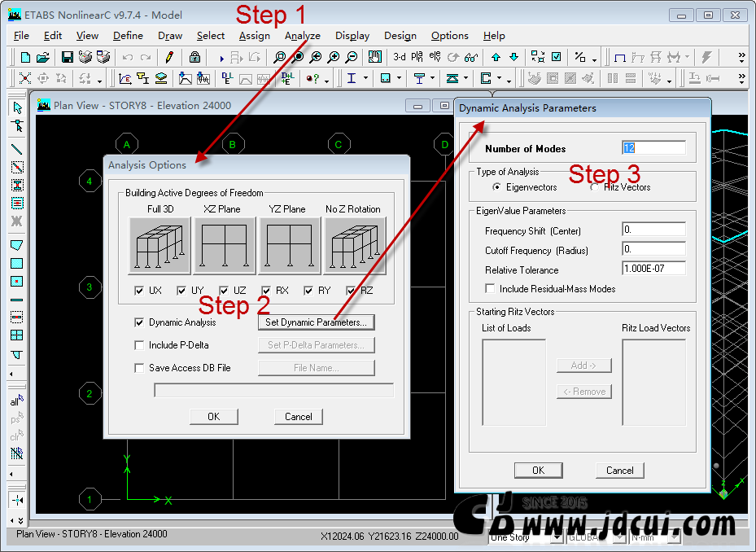Open the dropdown arrow beside the I-beam frame section icon
This screenshot has height=552, width=756.
[x=365, y=78]
